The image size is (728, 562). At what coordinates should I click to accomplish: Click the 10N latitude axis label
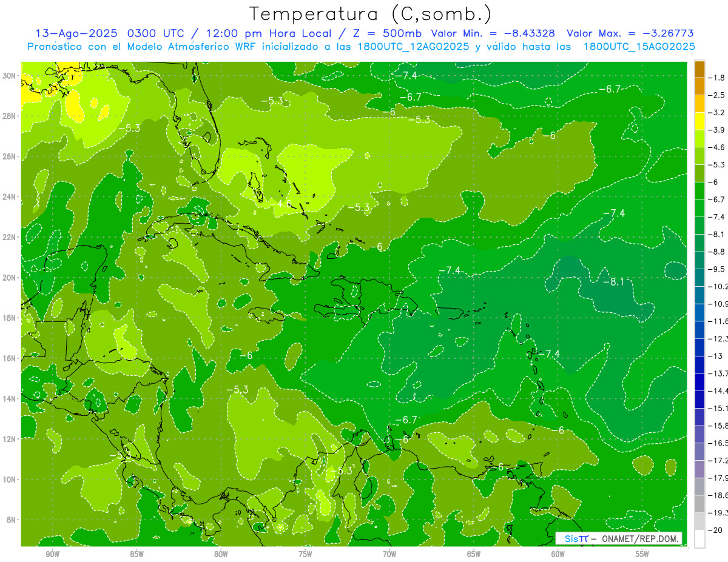(x=10, y=480)
